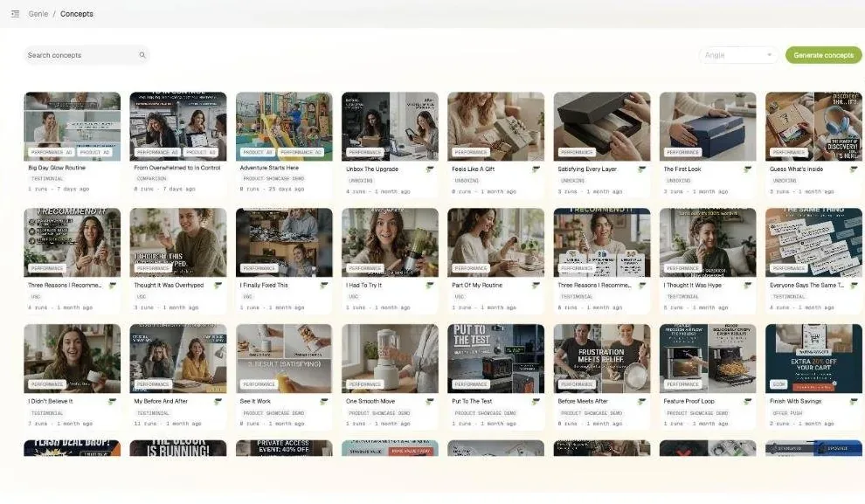The height and width of the screenshot is (504, 865).
Task: Click the Feels Like A Gift title
Action: [x=474, y=169]
